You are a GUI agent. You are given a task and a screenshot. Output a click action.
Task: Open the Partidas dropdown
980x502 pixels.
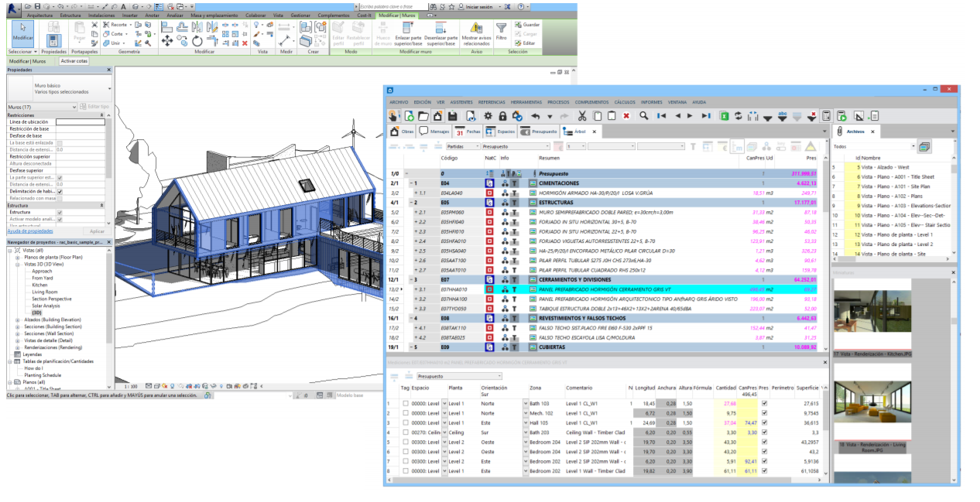461,146
